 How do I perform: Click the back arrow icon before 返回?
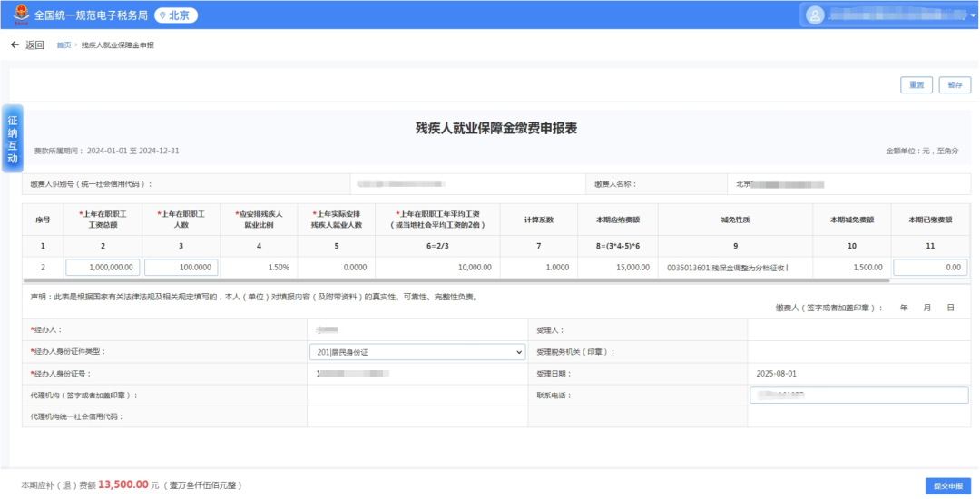[x=15, y=45]
